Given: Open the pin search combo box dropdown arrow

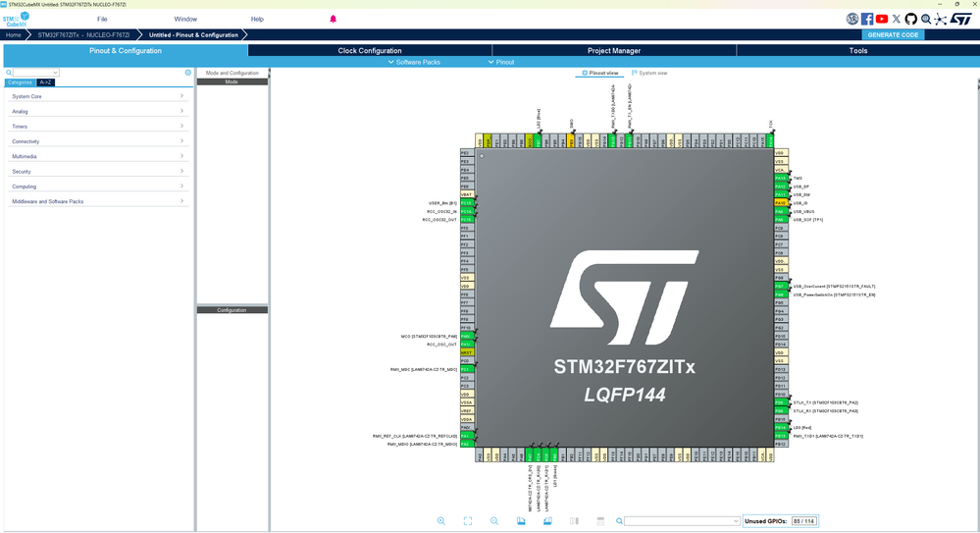Looking at the screenshot, I should (736, 521).
